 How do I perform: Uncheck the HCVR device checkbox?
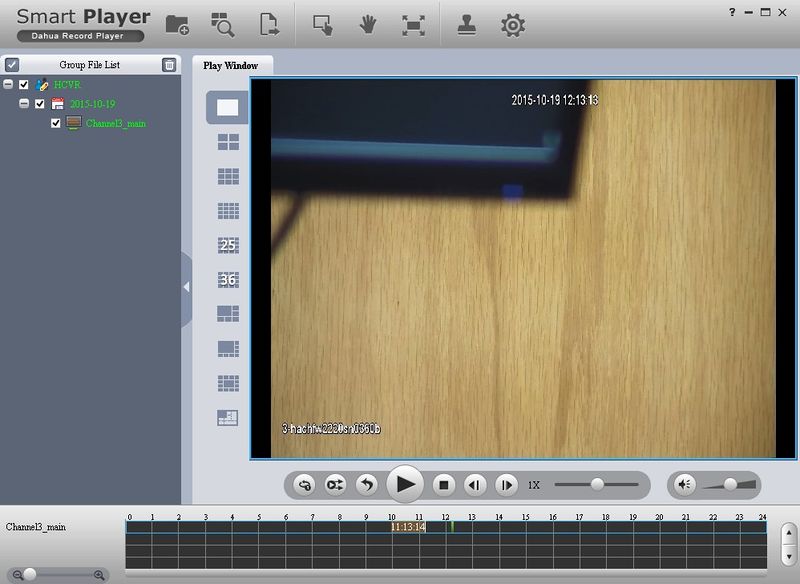click(x=24, y=85)
